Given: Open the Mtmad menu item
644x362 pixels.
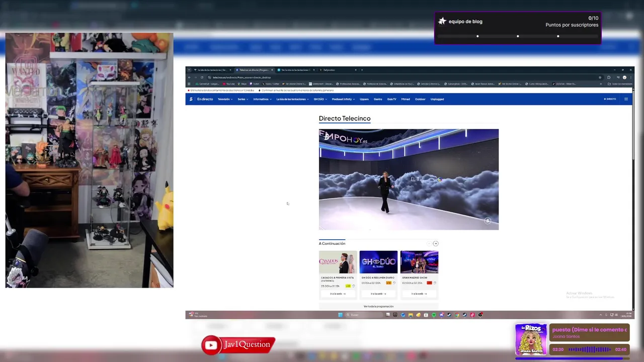Looking at the screenshot, I should pyautogui.click(x=406, y=99).
